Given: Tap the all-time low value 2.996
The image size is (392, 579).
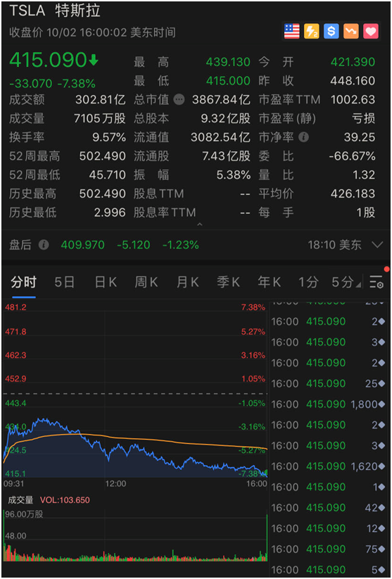Looking at the screenshot, I should (110, 212).
